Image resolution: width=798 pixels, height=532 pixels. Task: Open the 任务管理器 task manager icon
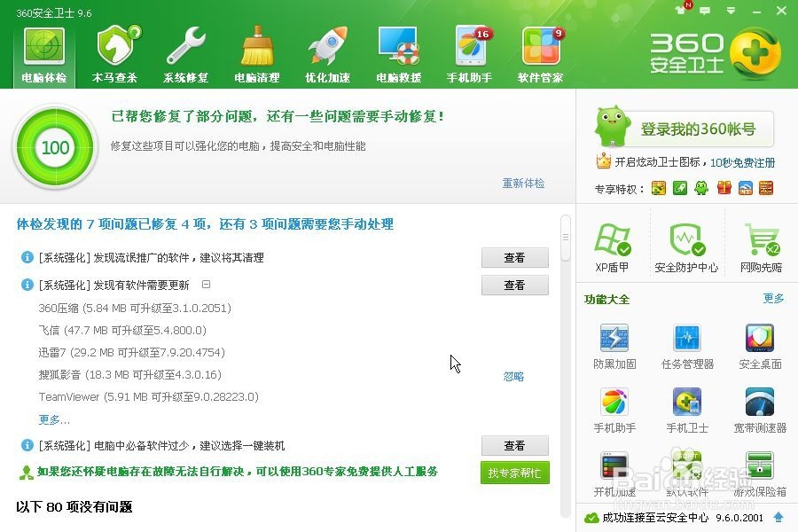coord(687,347)
